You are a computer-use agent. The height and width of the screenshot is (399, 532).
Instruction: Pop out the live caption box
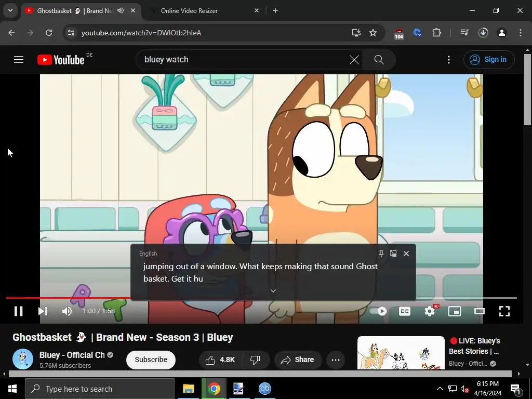pos(393,254)
